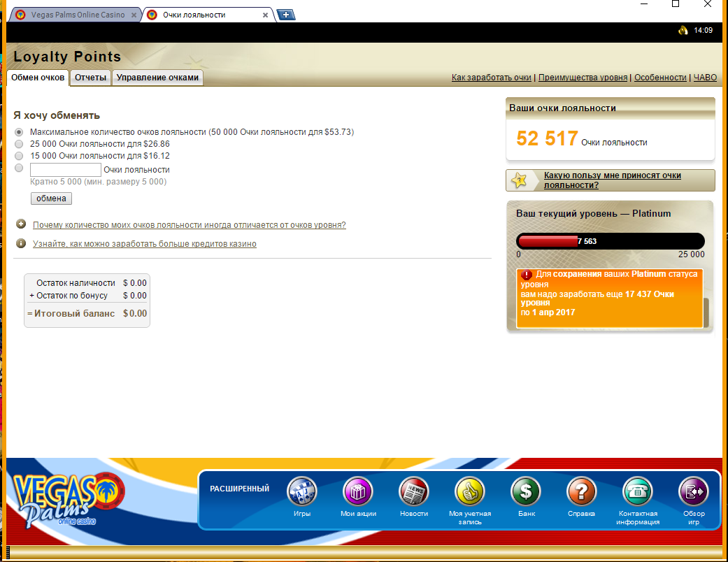Click the new tab plus icon
The height and width of the screenshot is (562, 728).
pos(286,15)
